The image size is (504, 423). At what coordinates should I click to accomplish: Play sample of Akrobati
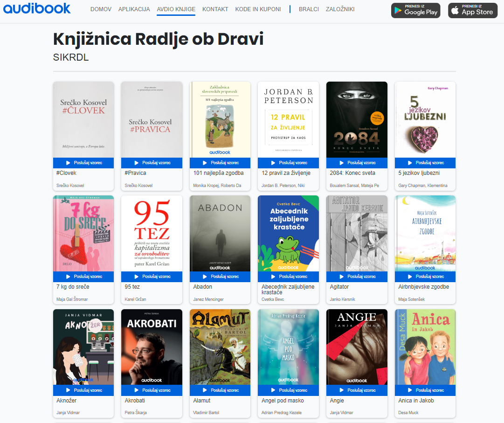[x=152, y=390]
